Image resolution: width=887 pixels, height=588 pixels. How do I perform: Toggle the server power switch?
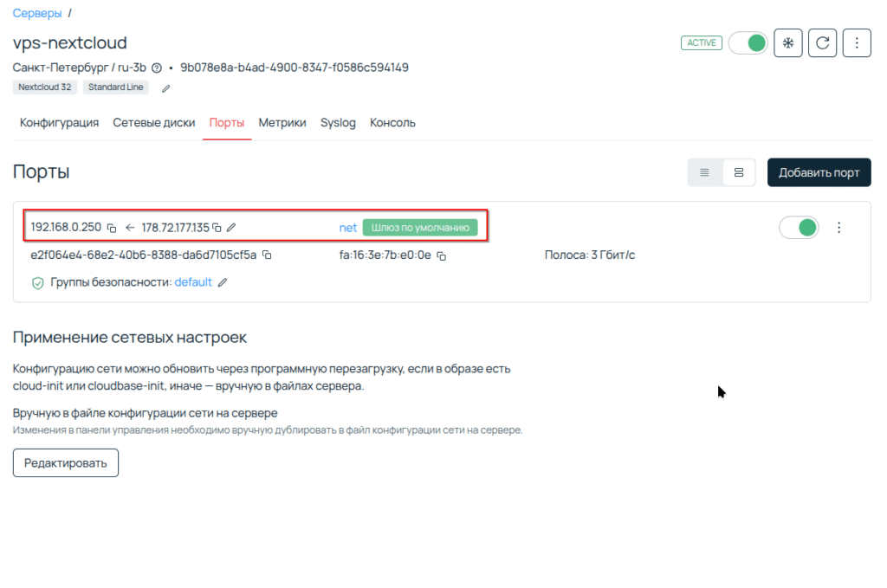748,42
